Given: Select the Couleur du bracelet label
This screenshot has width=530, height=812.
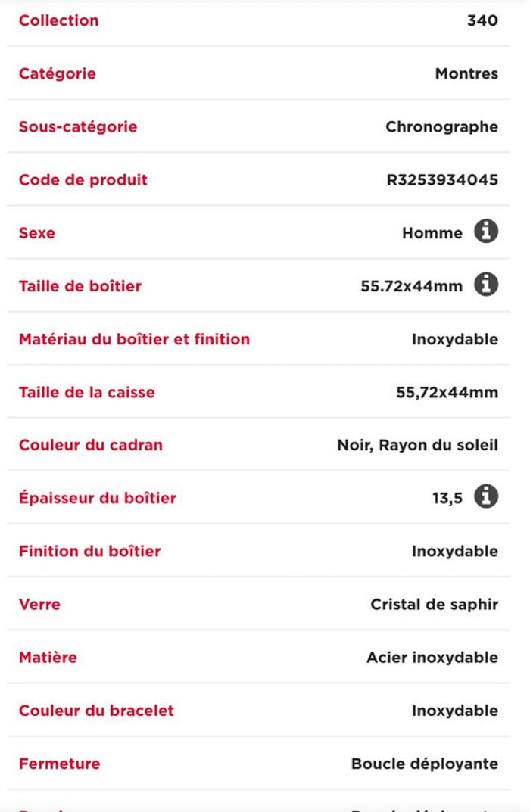Looking at the screenshot, I should point(96,711).
